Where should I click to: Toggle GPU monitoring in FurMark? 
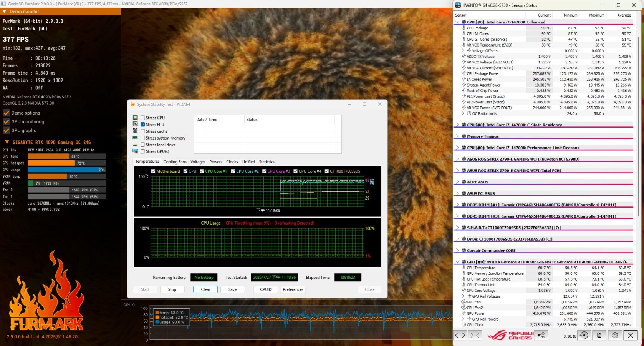pos(6,122)
